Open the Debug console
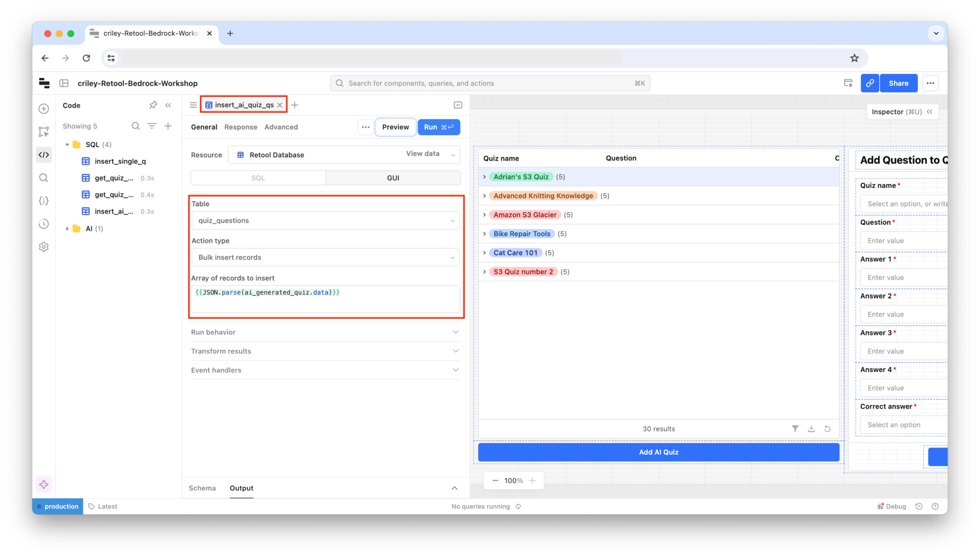Screen dimensions: 980x557 coord(892,506)
